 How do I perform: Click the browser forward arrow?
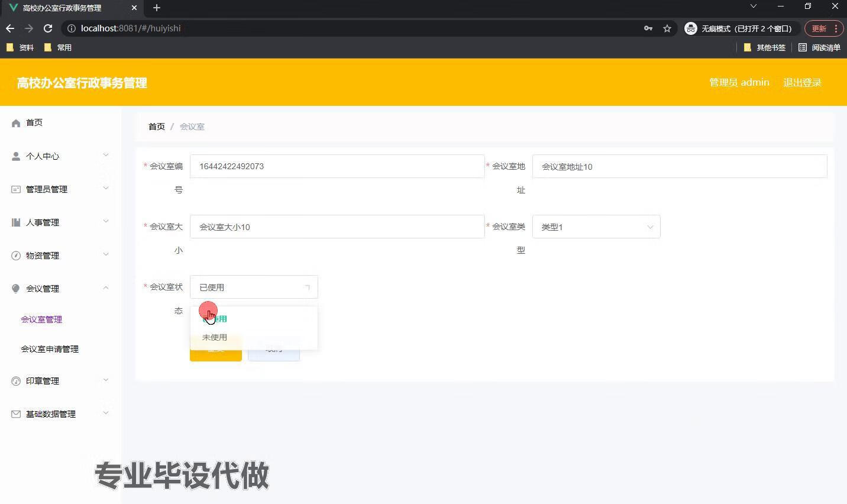(x=29, y=28)
